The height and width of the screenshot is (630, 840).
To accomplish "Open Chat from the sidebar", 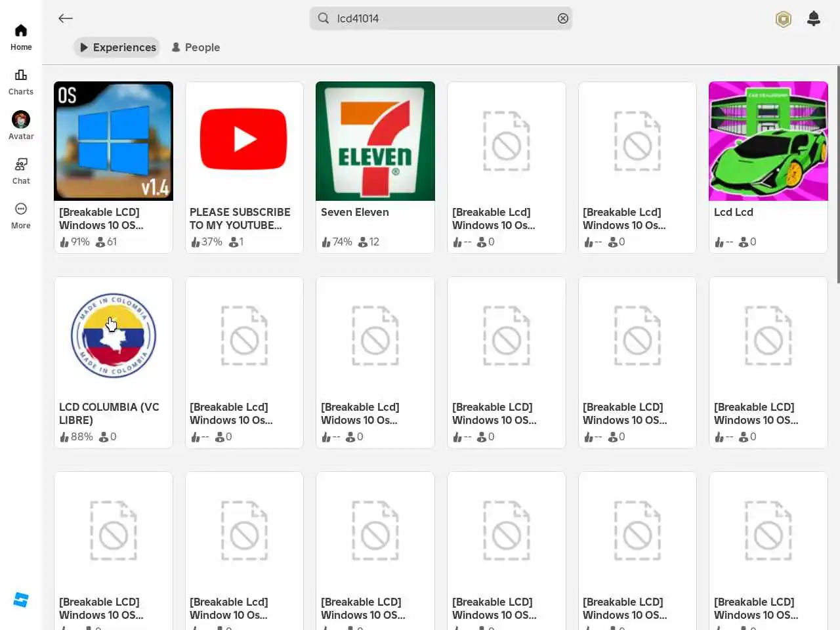I will 21,171.
